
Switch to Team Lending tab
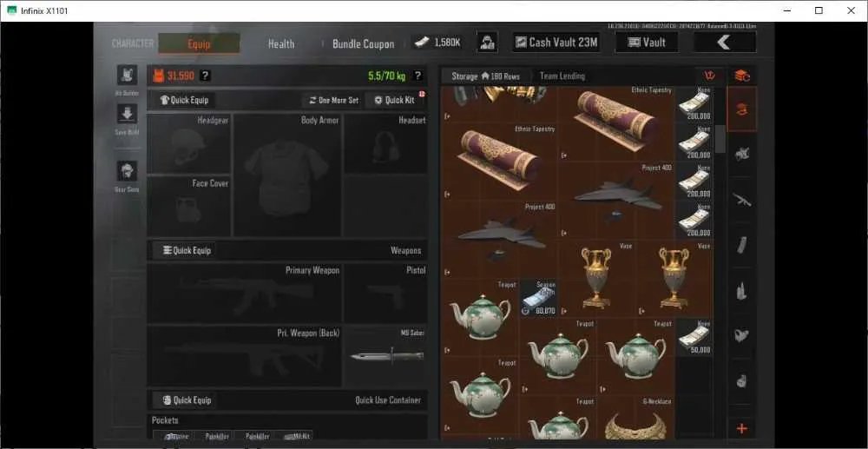tap(562, 76)
